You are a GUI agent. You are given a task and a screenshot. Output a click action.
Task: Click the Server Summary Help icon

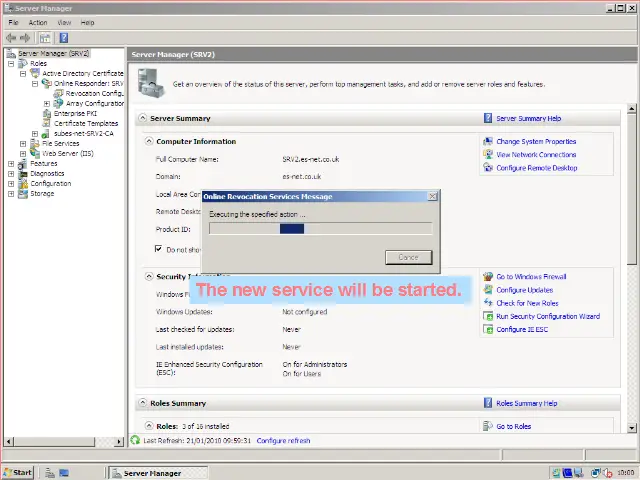click(x=488, y=118)
